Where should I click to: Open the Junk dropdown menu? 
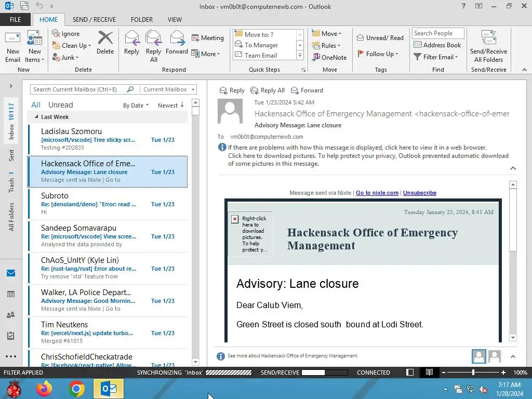(65, 57)
